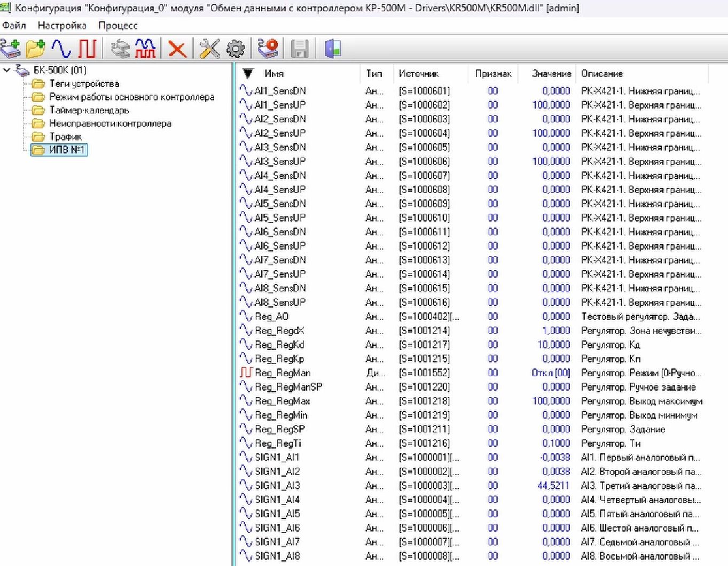Click the combined analog/discrete tags icon
Image resolution: width=728 pixels, height=566 pixels.
point(145,49)
